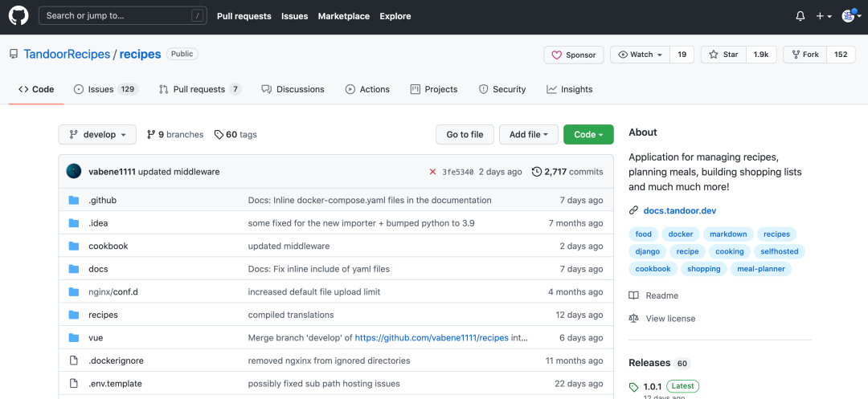The height and width of the screenshot is (399, 868).
Task: View the 1.9k stargazers count
Action: [x=761, y=55]
